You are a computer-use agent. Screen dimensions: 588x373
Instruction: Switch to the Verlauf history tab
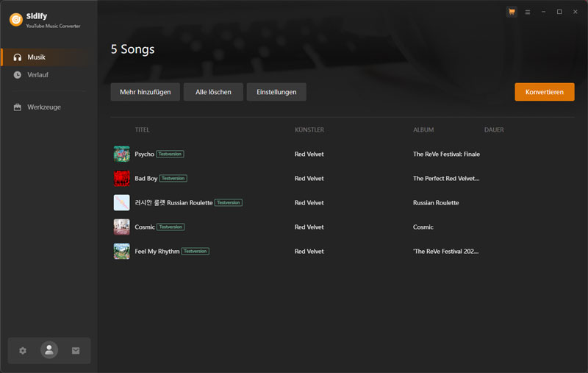(37, 75)
